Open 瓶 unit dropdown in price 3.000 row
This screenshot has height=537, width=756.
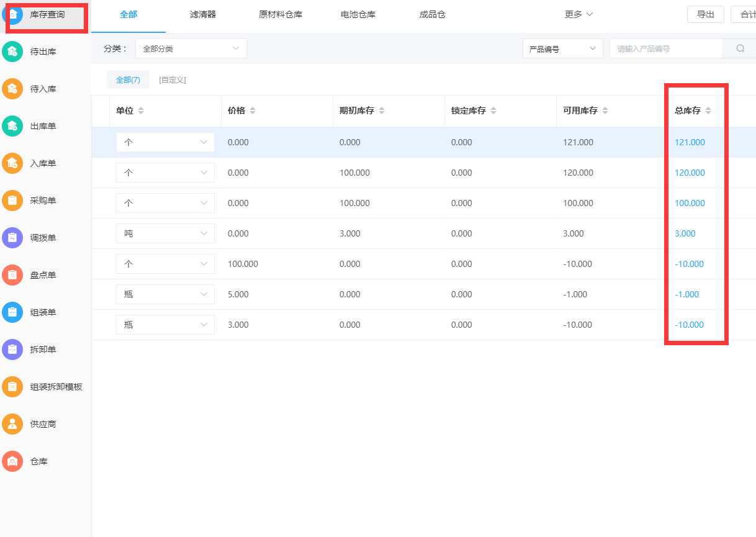click(x=165, y=325)
